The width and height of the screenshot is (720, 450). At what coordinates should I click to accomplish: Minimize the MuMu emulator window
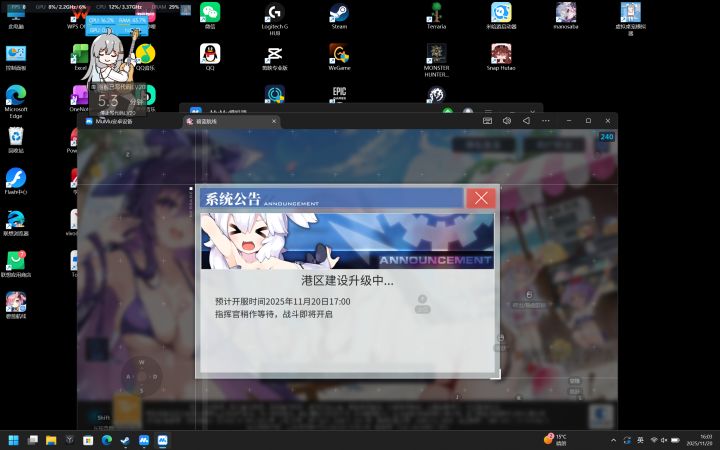pyautogui.click(x=569, y=121)
